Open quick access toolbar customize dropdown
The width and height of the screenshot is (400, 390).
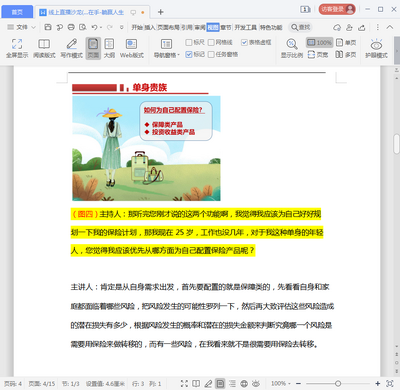(122, 27)
